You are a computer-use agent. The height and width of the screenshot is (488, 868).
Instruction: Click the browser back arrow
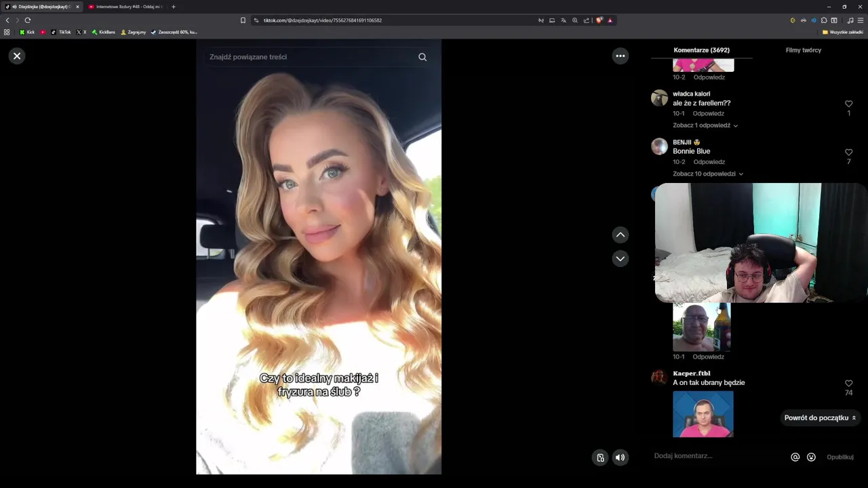(7, 20)
